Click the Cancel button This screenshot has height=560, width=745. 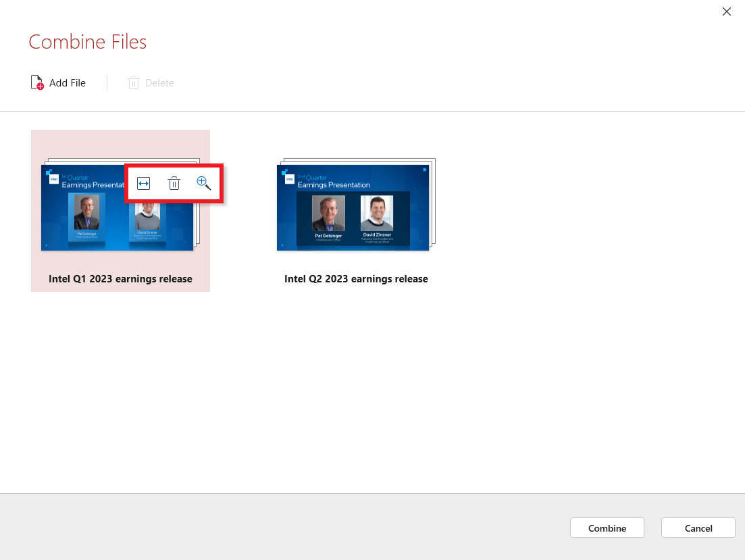[x=698, y=528]
